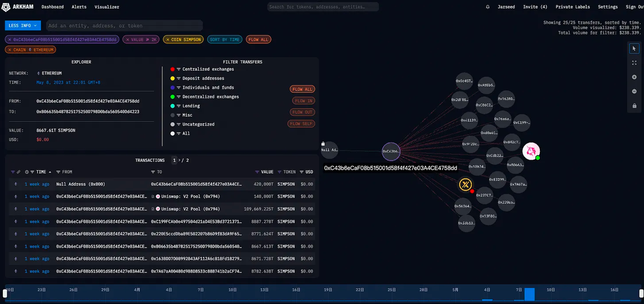Enable FLOW IN in filter panel
This screenshot has height=304, width=644.
(303, 101)
